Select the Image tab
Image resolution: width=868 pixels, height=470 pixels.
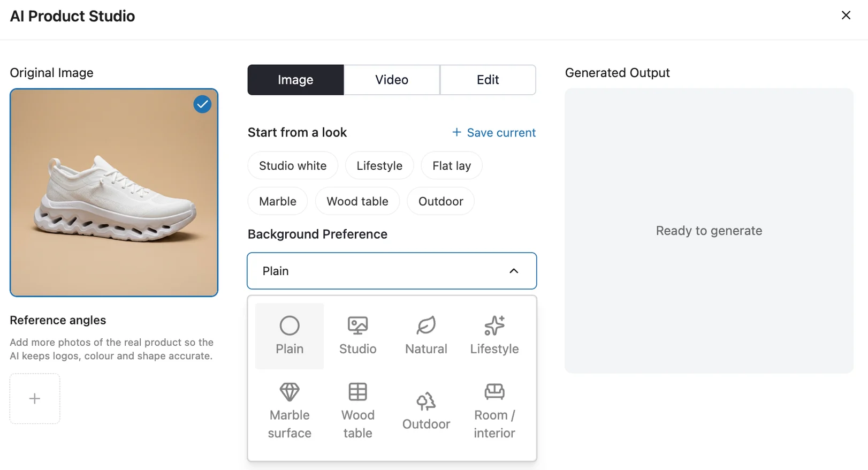[295, 80]
